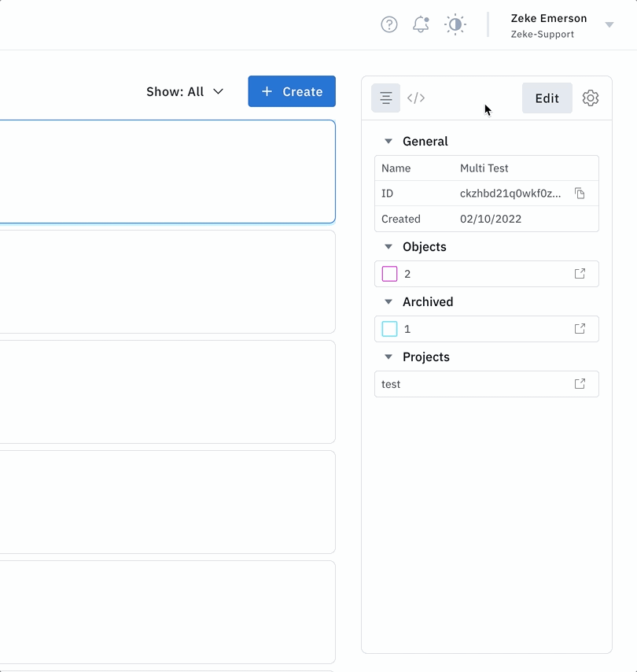Open the settings gear icon
The width and height of the screenshot is (637, 672).
591,98
